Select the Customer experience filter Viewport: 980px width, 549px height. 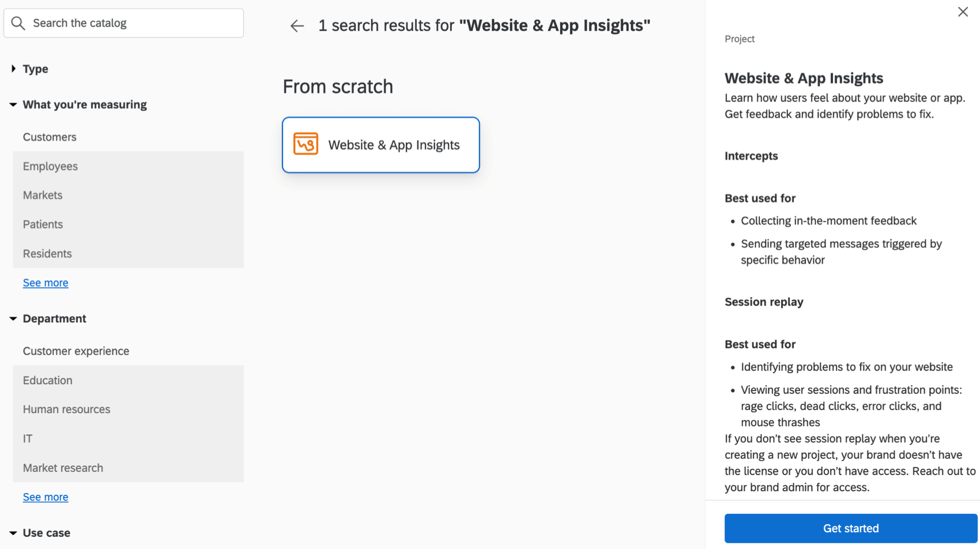pyautogui.click(x=76, y=351)
